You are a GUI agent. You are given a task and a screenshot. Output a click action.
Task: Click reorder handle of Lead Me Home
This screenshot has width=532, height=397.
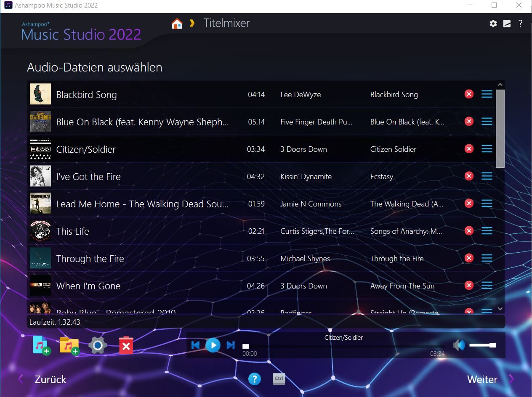[x=487, y=204]
